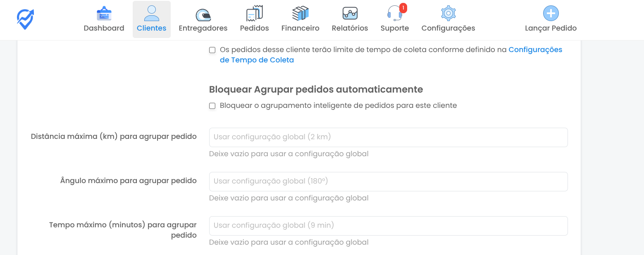Click the Tempo máximo (minutos) input field
Image resolution: width=644 pixels, height=255 pixels.
tap(388, 226)
